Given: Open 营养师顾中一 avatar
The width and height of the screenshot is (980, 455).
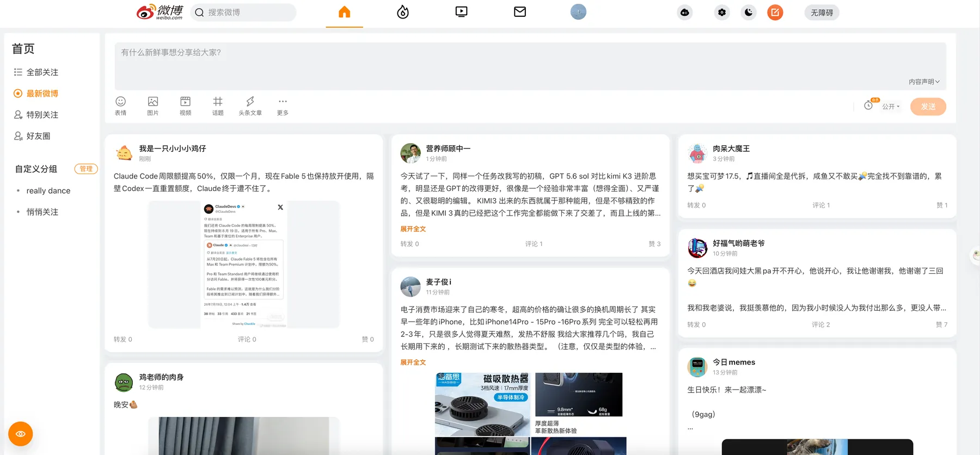Looking at the screenshot, I should click(411, 153).
